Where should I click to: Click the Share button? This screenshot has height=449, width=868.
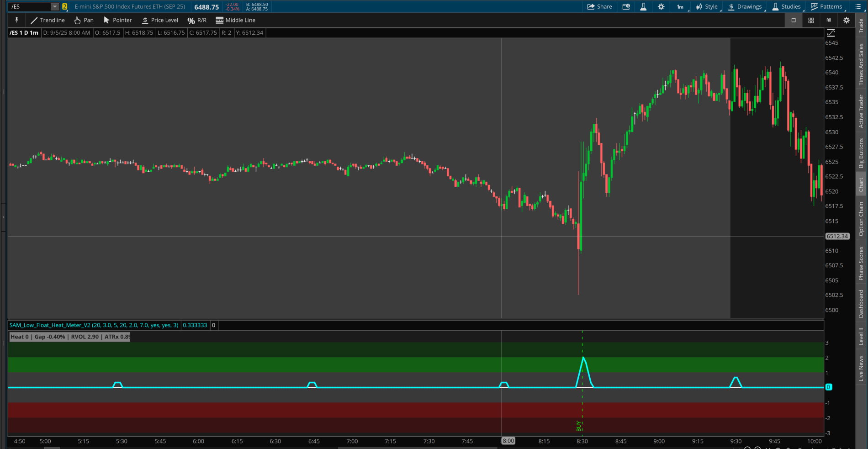(x=599, y=7)
